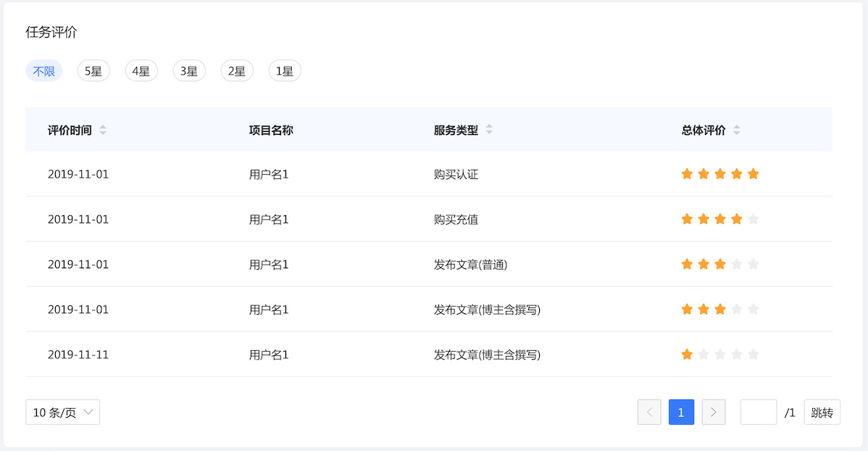Click the 评价时间 column header text
The width and height of the screenshot is (868, 451).
tap(70, 131)
